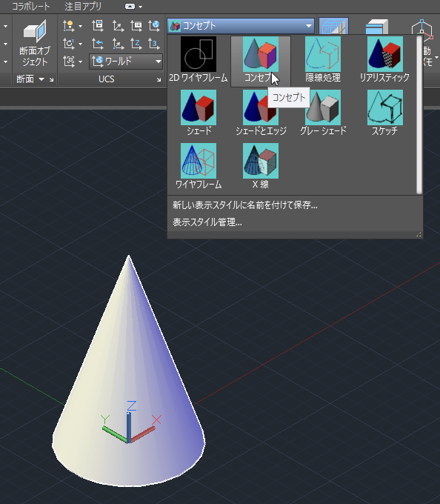This screenshot has height=504, width=440.
Task: Click the wireframe cube icon beside コンセプト dropdown
Action: [333, 26]
